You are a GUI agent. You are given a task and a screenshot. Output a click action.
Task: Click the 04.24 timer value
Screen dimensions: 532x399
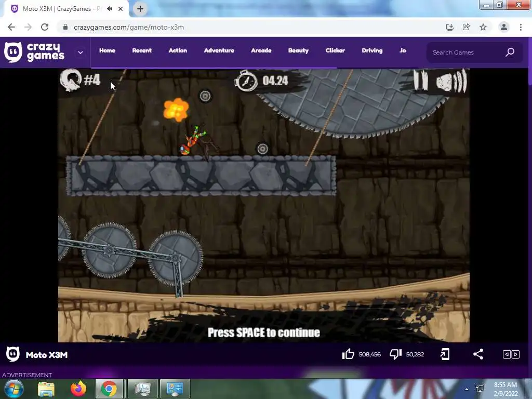275,81
